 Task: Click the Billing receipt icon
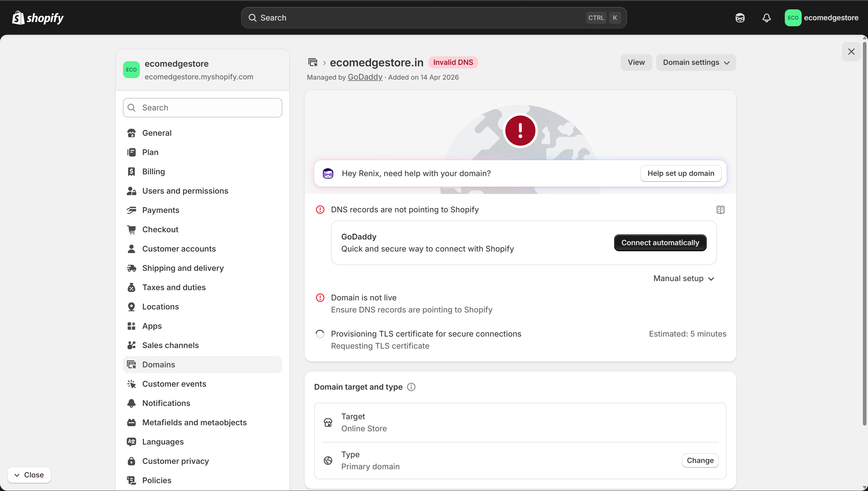click(131, 172)
